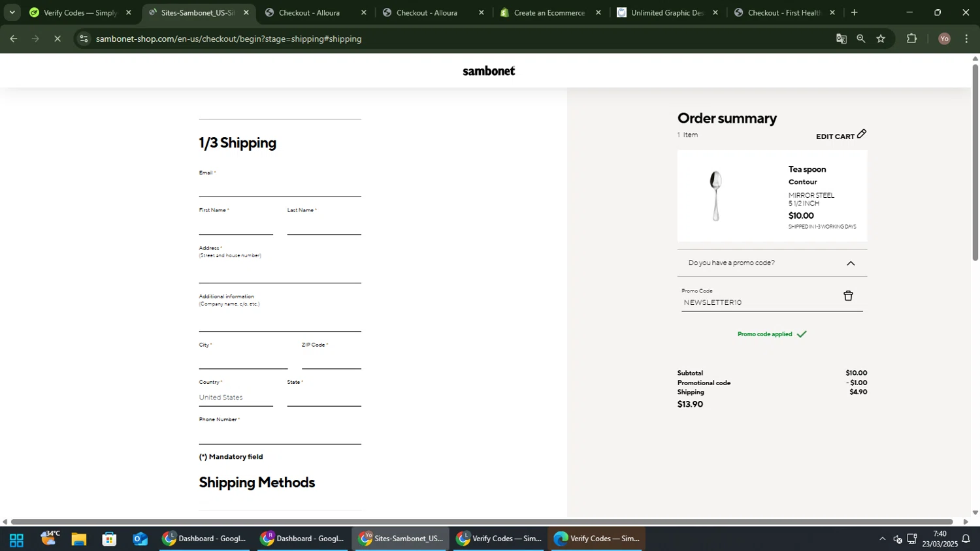Open a new browser tab
Screen dimensions: 980x551
coord(854,12)
